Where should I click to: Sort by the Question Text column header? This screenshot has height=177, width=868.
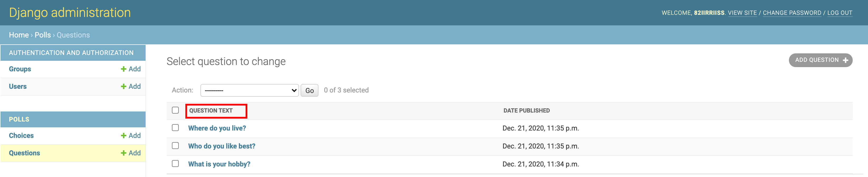[x=211, y=110]
